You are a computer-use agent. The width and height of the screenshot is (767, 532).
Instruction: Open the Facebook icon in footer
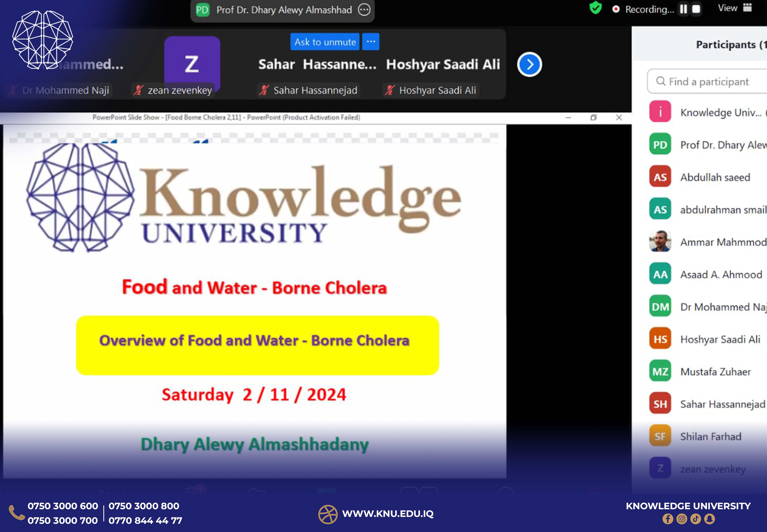tap(668, 519)
